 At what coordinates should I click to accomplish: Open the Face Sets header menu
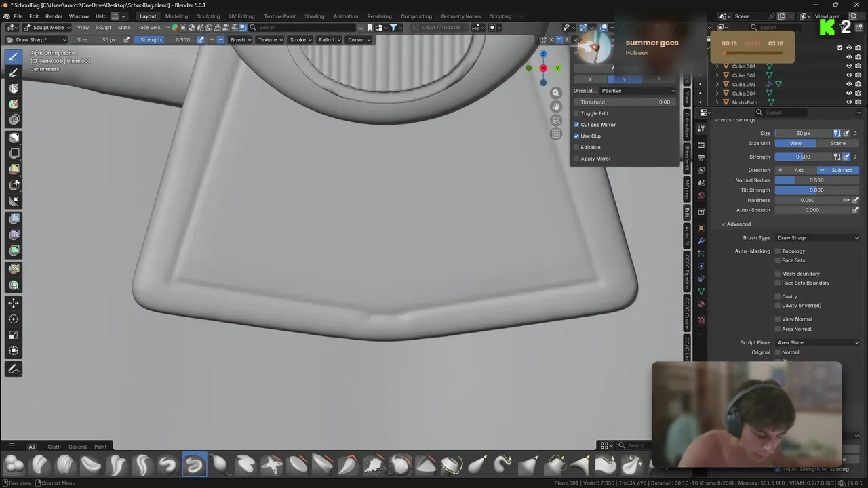click(149, 28)
